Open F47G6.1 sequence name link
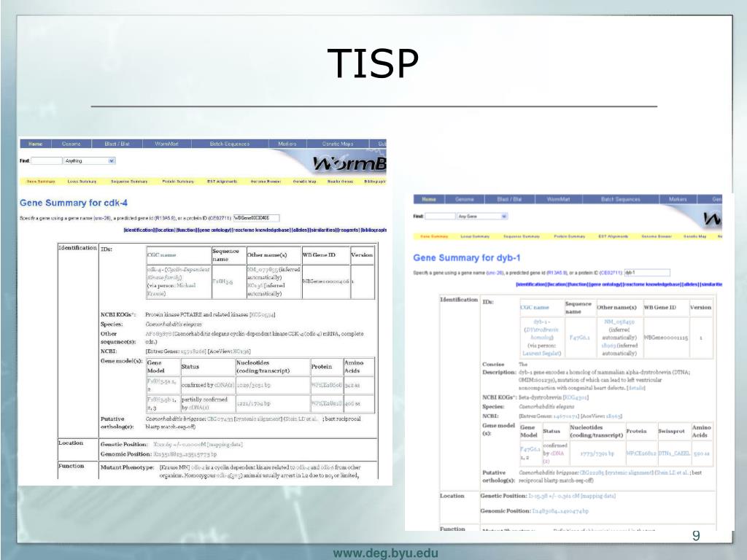 pyautogui.click(x=580, y=338)
